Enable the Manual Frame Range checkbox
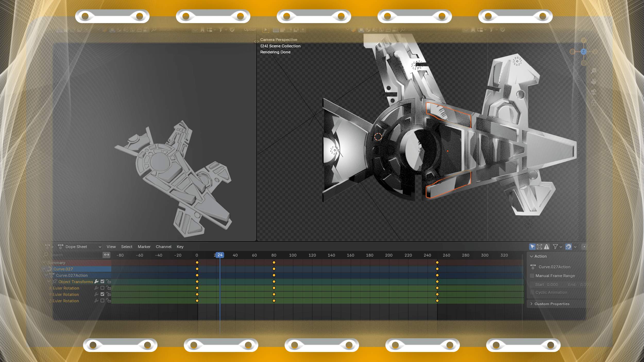 [532, 276]
